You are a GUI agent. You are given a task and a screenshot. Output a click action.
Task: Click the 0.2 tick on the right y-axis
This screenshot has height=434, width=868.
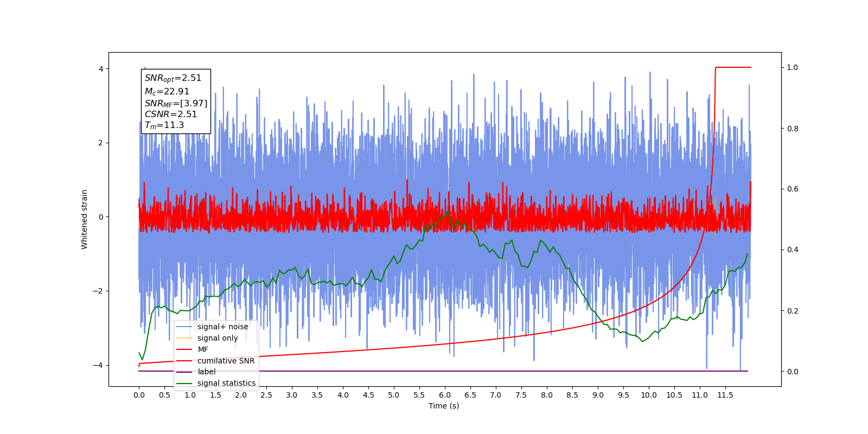(793, 311)
